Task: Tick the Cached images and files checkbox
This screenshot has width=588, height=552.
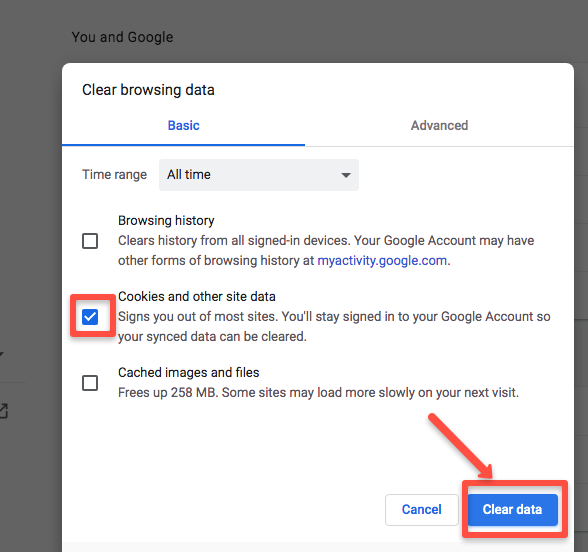Action: click(x=90, y=383)
